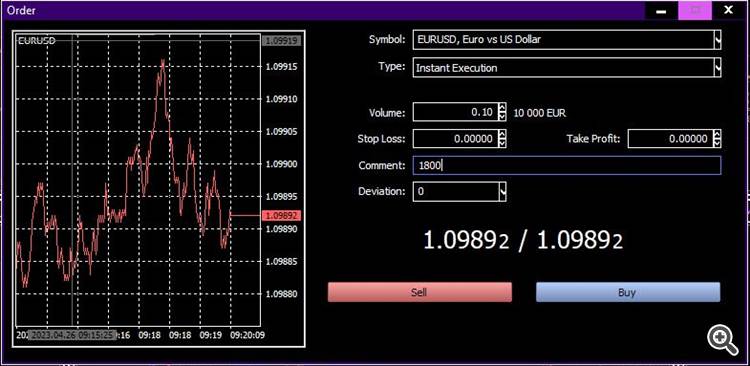Click the blue Buy button
Screen dimensions: 750x366
[x=628, y=292]
